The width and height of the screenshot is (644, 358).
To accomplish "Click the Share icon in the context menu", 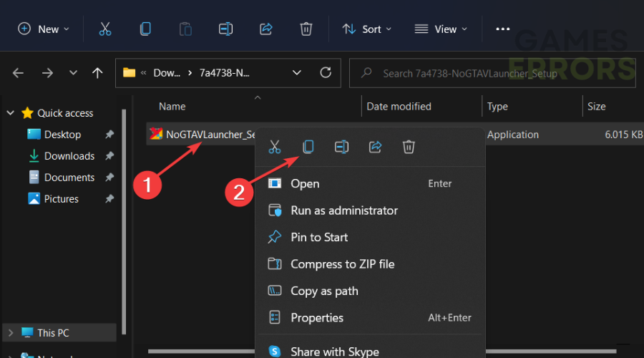I will [375, 147].
